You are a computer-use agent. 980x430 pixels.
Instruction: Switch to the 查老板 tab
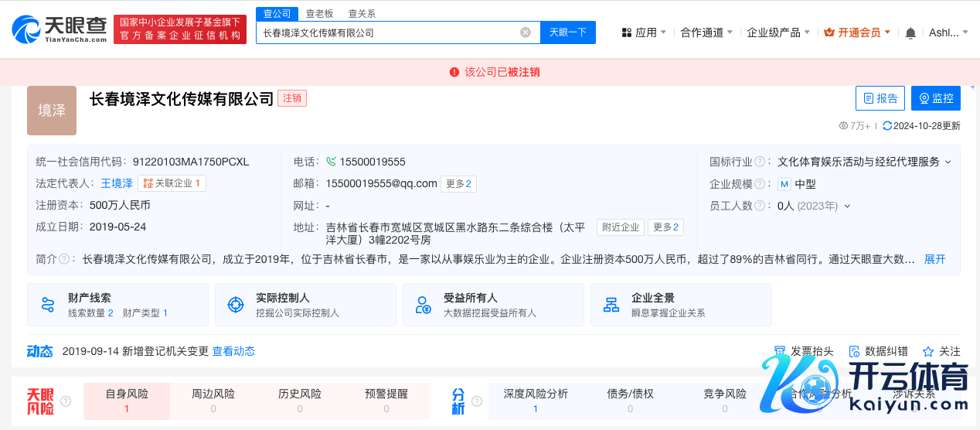pyautogui.click(x=319, y=13)
